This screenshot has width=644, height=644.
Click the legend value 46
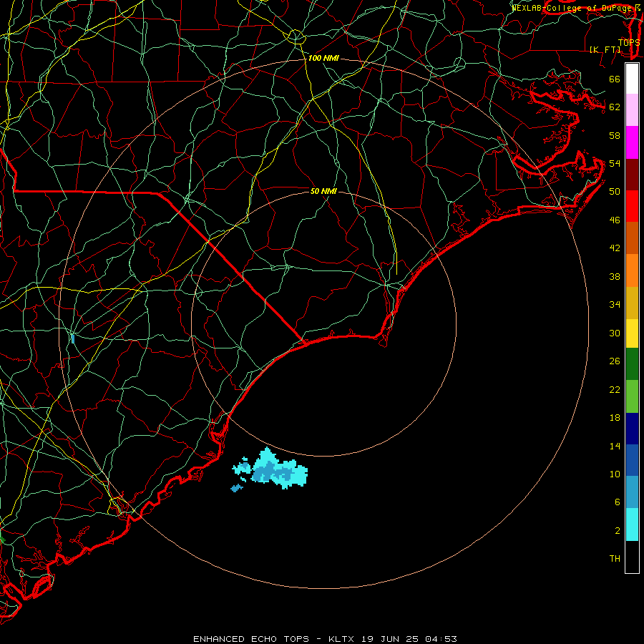coord(615,220)
